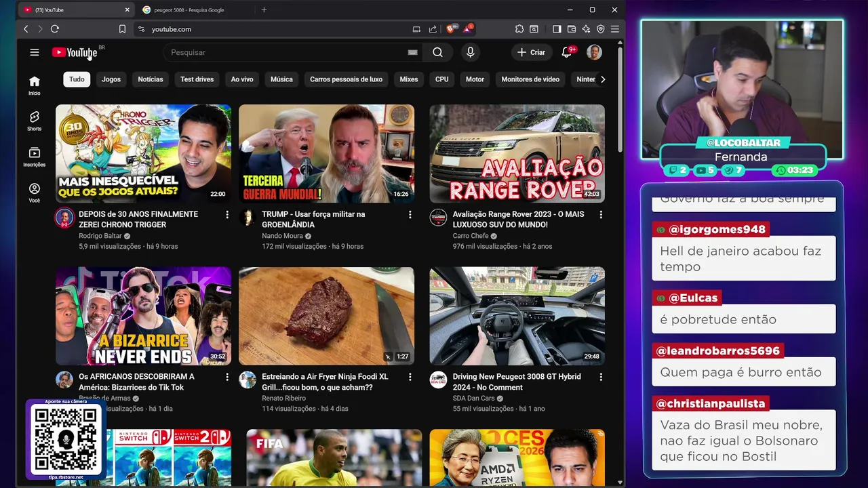This screenshot has height=488, width=868.
Task: Open the account avatar menu
Action: click(594, 52)
